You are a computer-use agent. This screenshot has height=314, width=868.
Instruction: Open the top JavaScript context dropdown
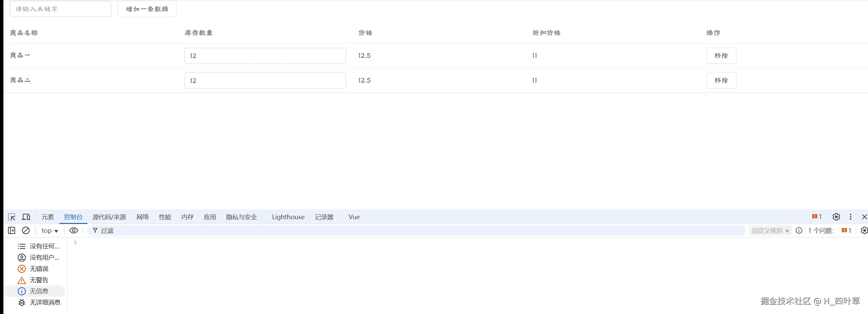[50, 230]
